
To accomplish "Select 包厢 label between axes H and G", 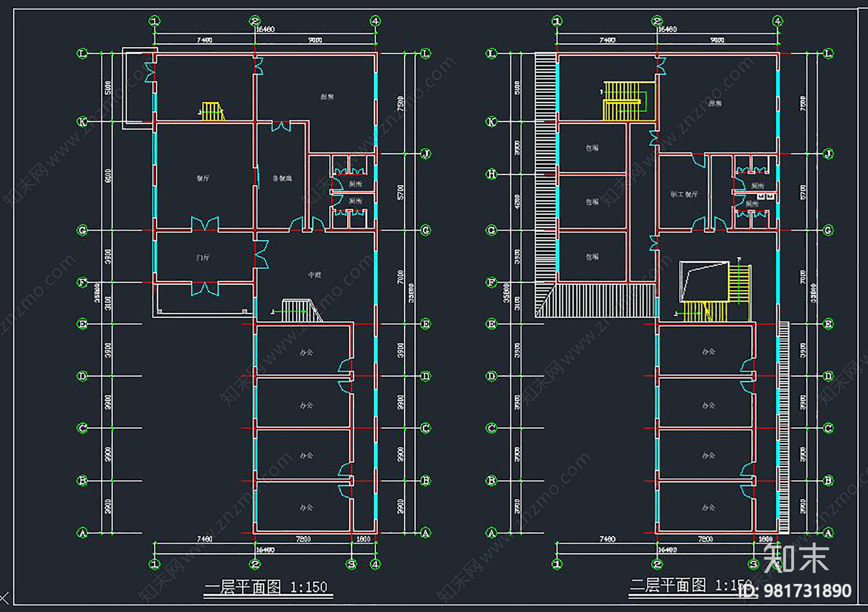I will click(x=592, y=202).
